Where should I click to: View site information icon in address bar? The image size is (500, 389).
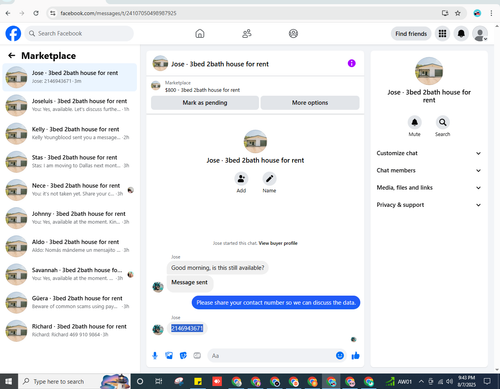click(x=53, y=13)
